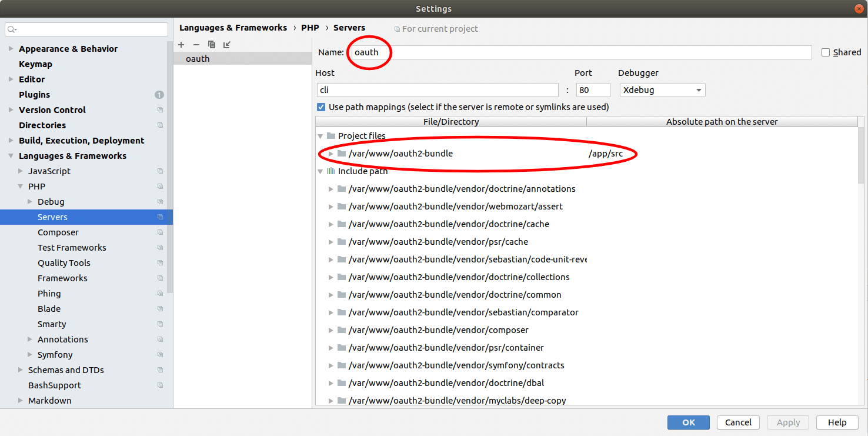
Task: Enable the Shared checkbox
Action: point(826,52)
